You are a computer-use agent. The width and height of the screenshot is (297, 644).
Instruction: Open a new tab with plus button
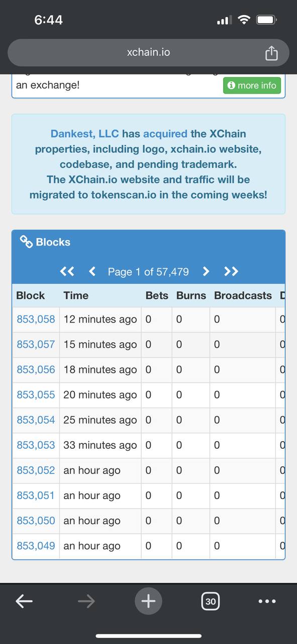pyautogui.click(x=148, y=601)
